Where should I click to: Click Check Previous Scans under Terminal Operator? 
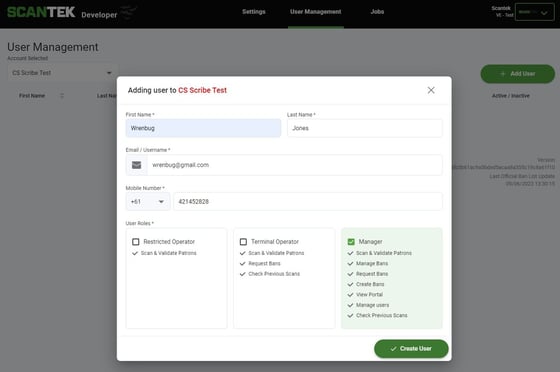point(274,274)
